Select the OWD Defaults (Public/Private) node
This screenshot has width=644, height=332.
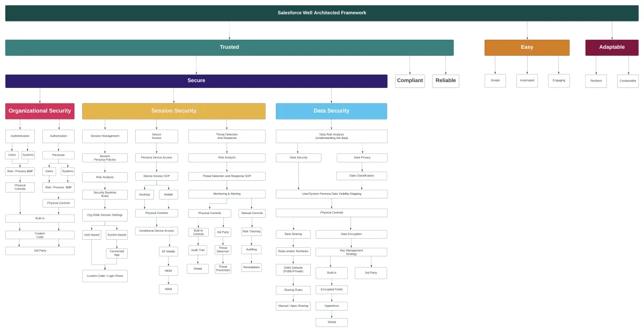[293, 270]
